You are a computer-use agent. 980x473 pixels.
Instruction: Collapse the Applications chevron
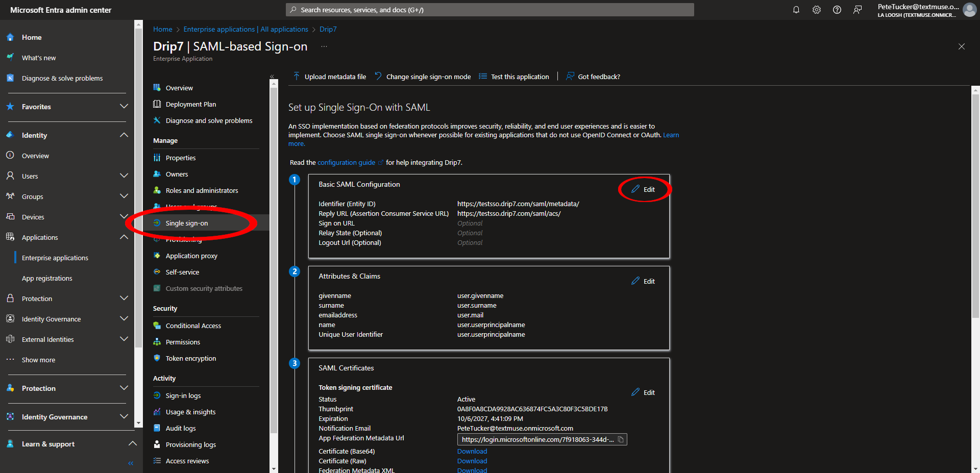click(124, 237)
